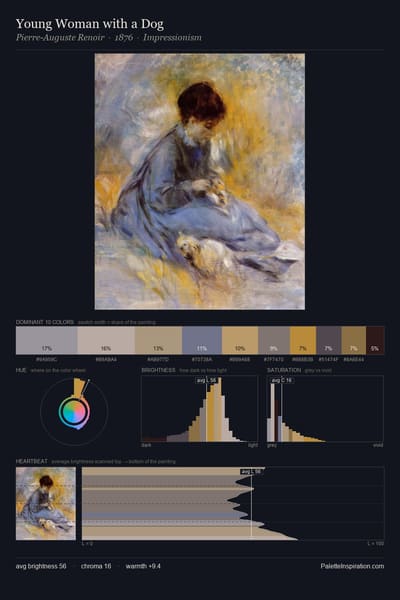Click the 'HEARTBEAT' section heading
The height and width of the screenshot is (600, 400).
32,461
